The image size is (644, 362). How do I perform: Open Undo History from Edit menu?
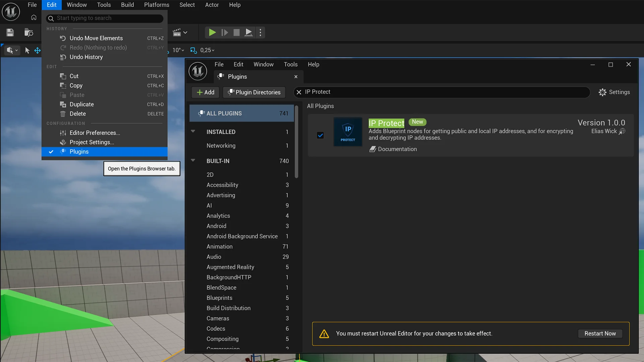coord(105,57)
